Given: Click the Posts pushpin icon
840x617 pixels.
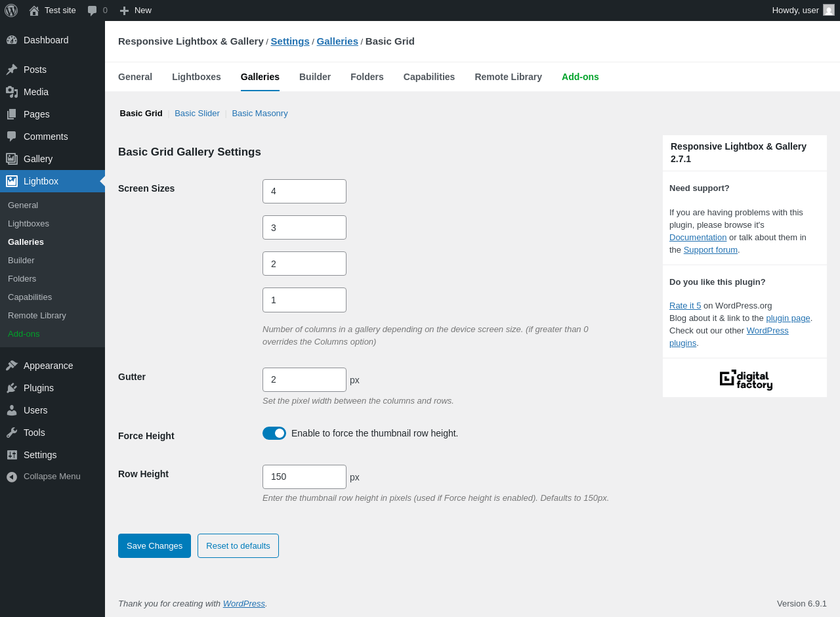Looking at the screenshot, I should [12, 70].
